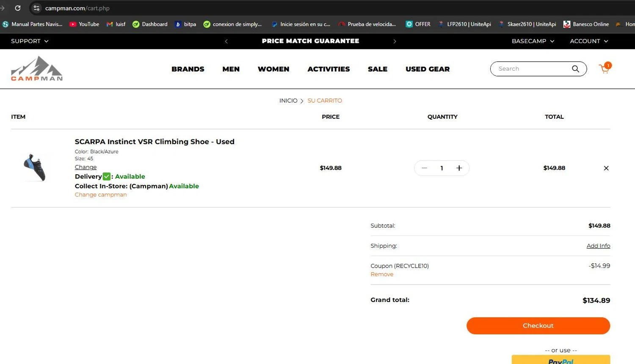Decrease quantity with the minus button
This screenshot has height=364, width=635.
(x=424, y=168)
